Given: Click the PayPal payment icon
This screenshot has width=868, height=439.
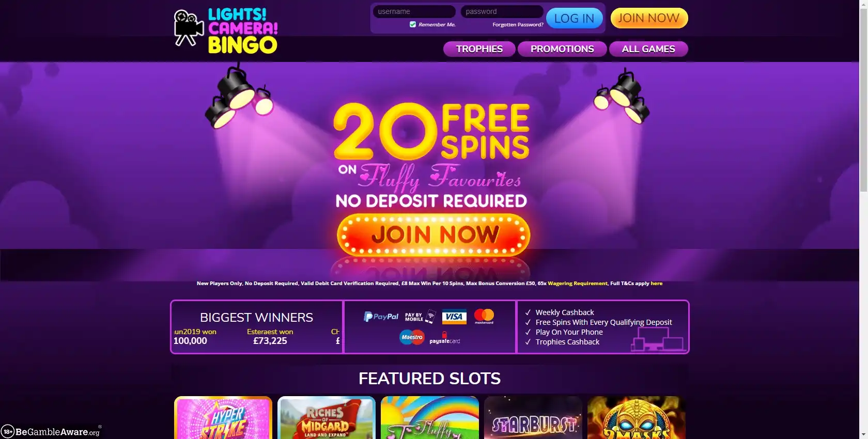Looking at the screenshot, I should point(381,317).
